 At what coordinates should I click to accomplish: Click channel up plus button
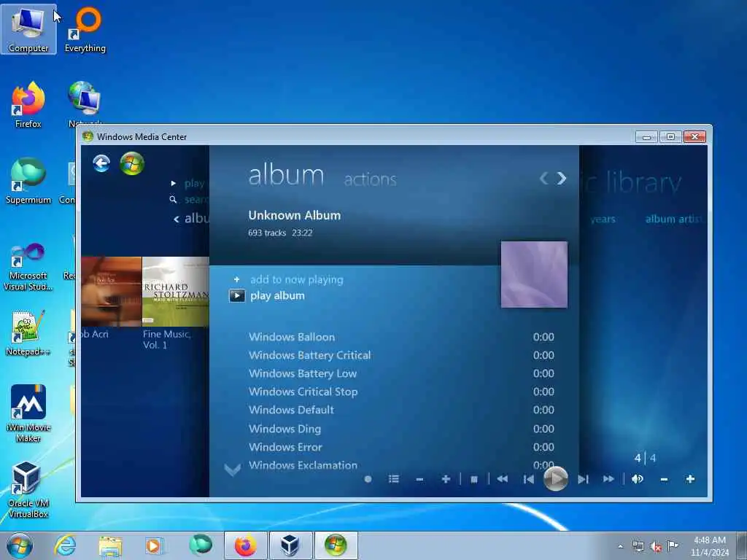click(x=446, y=479)
